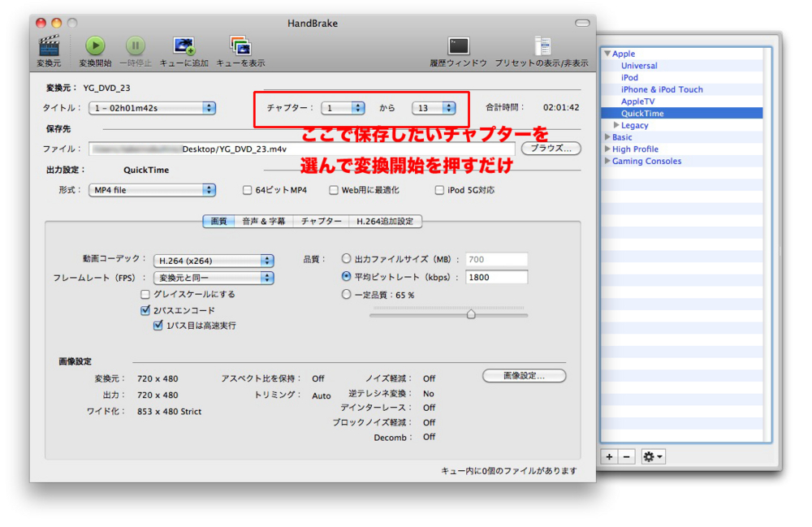Viewport: 812px width, 527px height.
Task: Toggle グレイスケールにする checkbox
Action: [x=145, y=294]
